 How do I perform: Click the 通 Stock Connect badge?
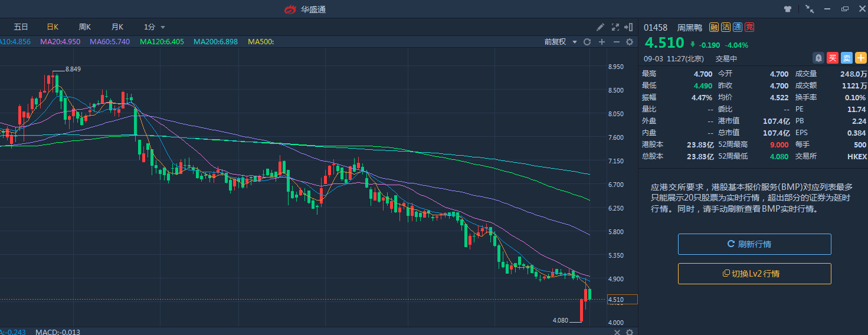(x=738, y=27)
